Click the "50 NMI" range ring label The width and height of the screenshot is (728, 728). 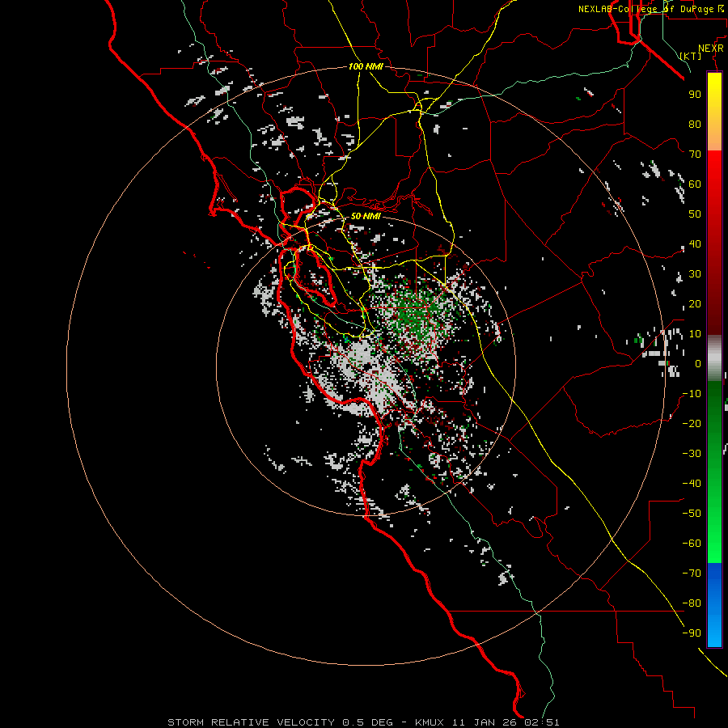[366, 216]
